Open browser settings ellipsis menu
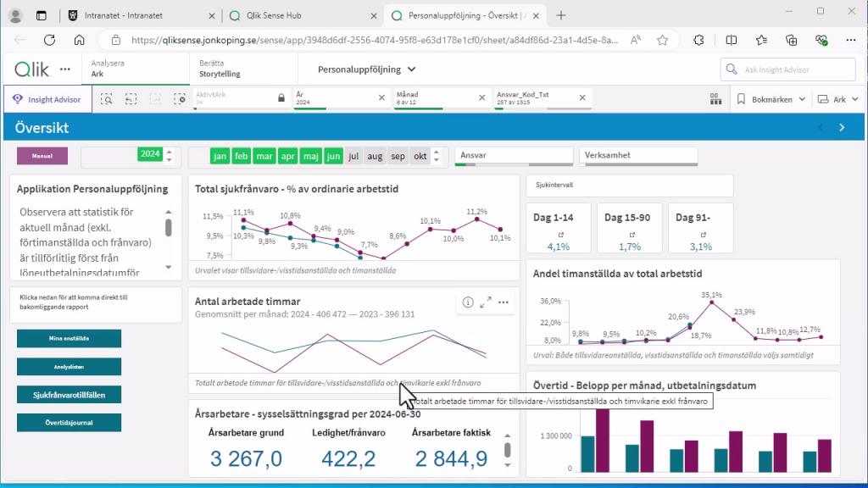 pos(851,40)
